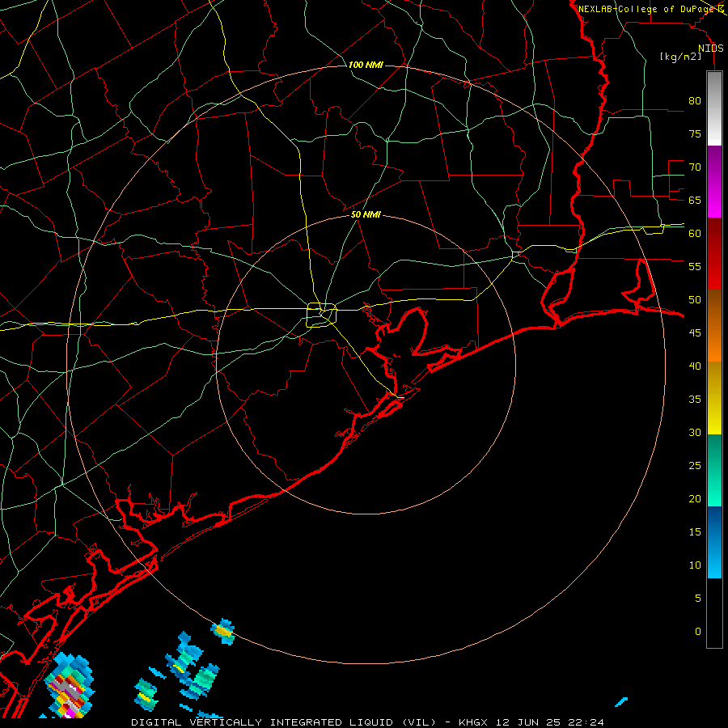Select the 35 value on the color scale
Viewport: 728px width, 728px height.
pos(695,400)
